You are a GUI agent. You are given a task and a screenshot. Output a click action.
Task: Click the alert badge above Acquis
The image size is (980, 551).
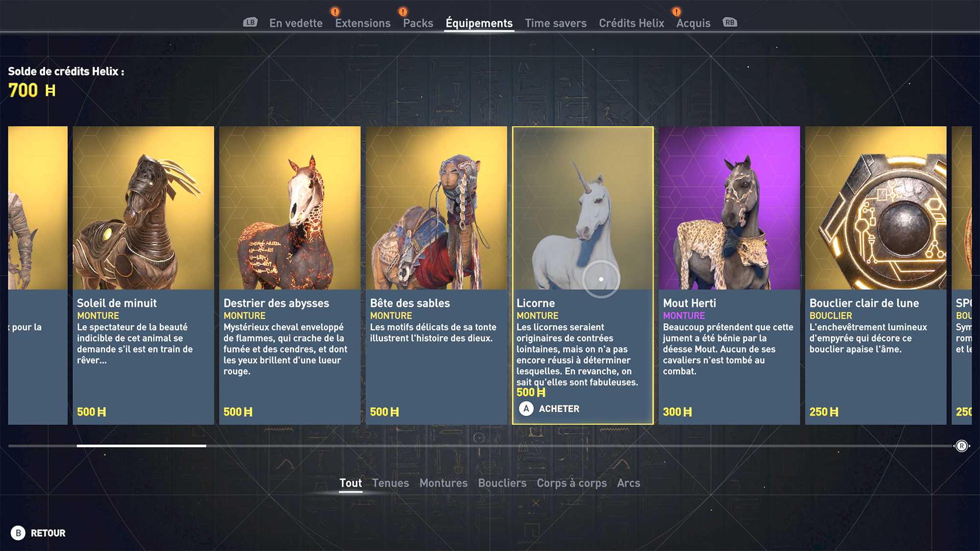676,12
